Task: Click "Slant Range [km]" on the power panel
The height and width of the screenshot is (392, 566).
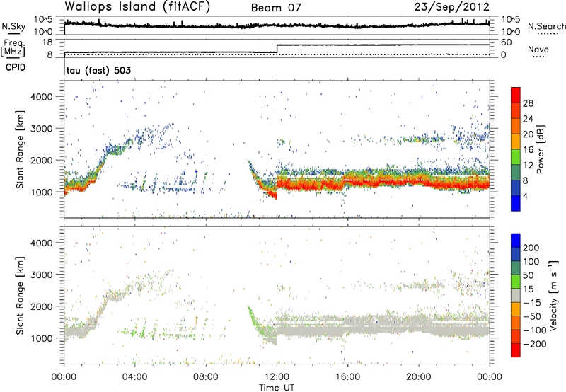Action: [20, 149]
